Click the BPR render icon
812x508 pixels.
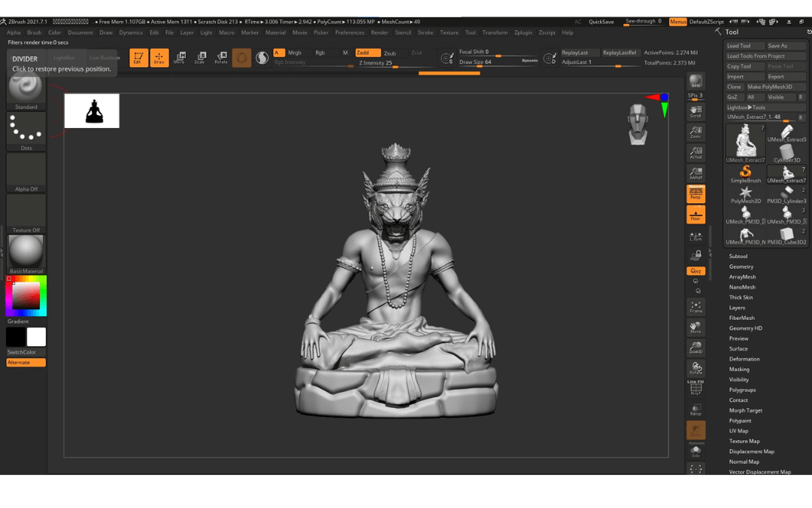tap(696, 81)
